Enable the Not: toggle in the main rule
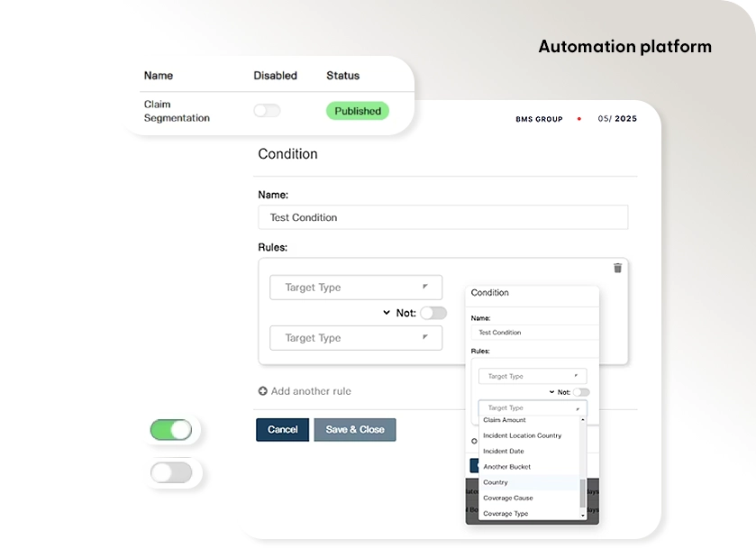Screen dimensions: 756x558 (x=433, y=313)
